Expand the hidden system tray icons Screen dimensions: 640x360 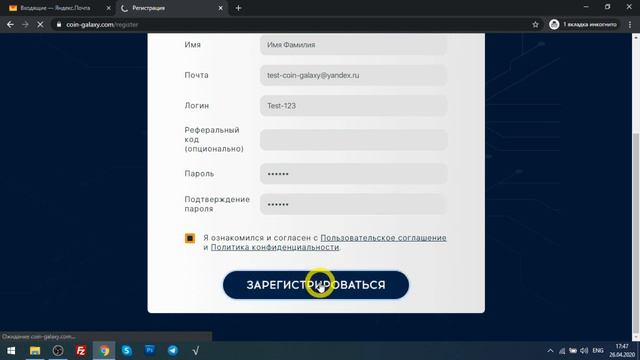pos(550,351)
